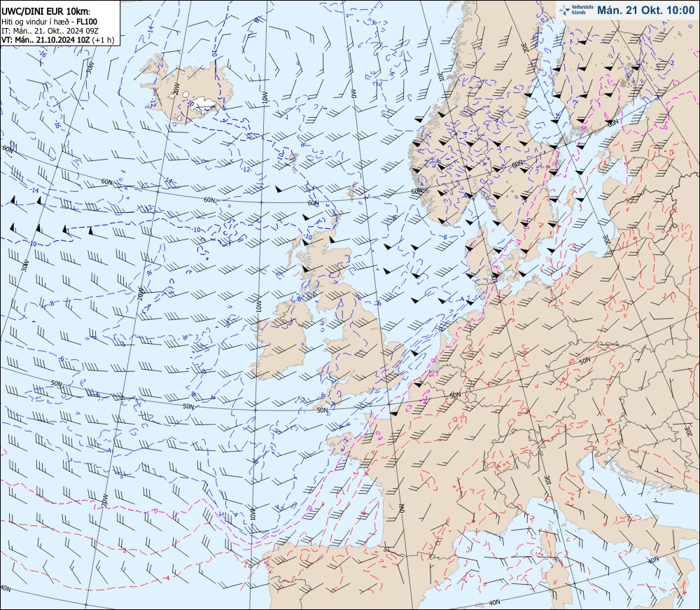Click the 'VT: Mán.. 21.10.2024 10Z (+1 h)' line

pos(58,40)
